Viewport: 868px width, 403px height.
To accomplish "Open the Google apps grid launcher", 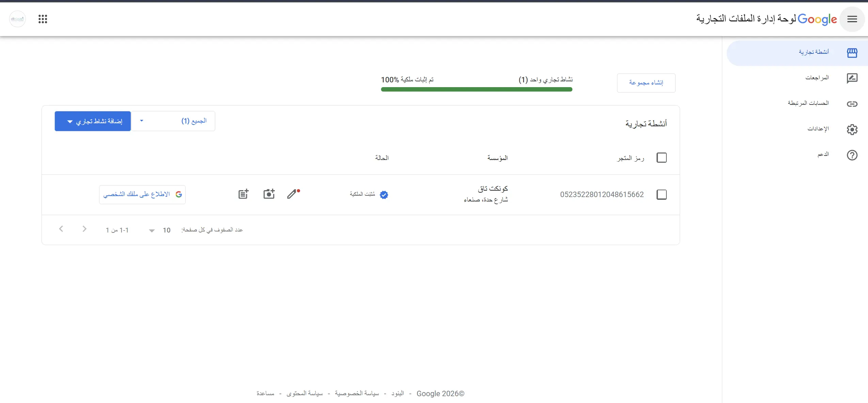I will point(43,19).
